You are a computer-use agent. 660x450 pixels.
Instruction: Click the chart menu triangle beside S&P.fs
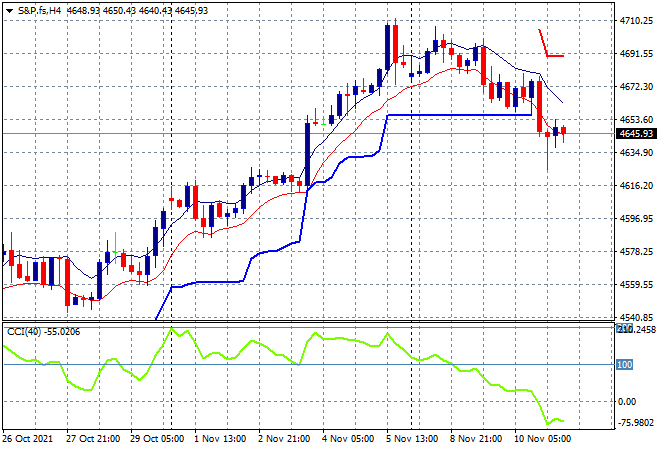(9, 11)
